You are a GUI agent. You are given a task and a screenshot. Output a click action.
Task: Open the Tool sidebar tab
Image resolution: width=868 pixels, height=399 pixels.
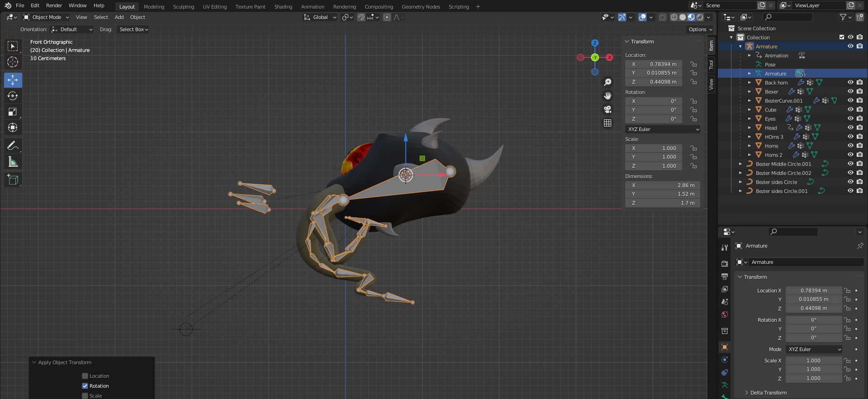pyautogui.click(x=711, y=65)
